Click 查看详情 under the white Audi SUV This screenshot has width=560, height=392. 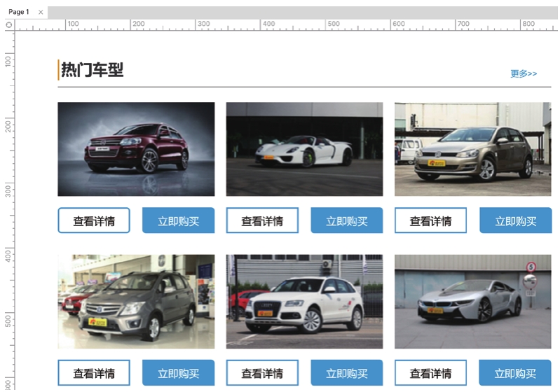point(262,372)
